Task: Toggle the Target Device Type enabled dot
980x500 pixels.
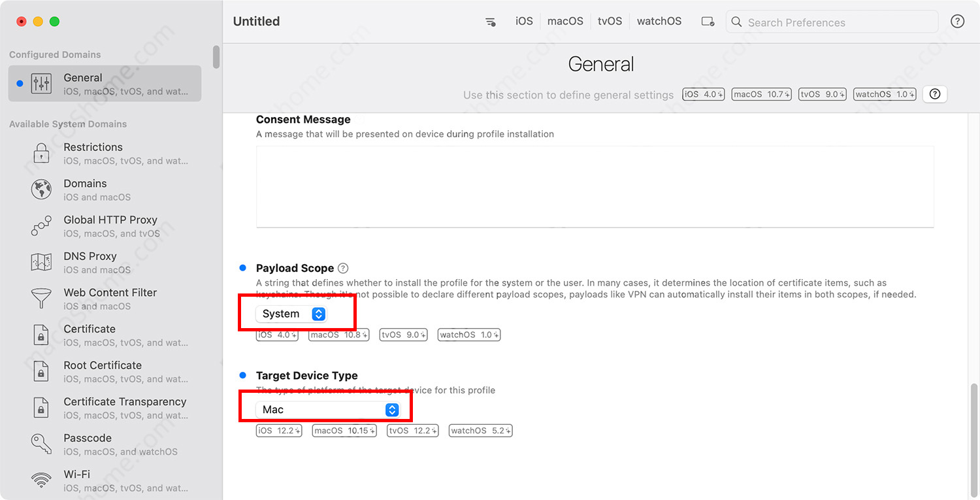Action: pyautogui.click(x=243, y=375)
